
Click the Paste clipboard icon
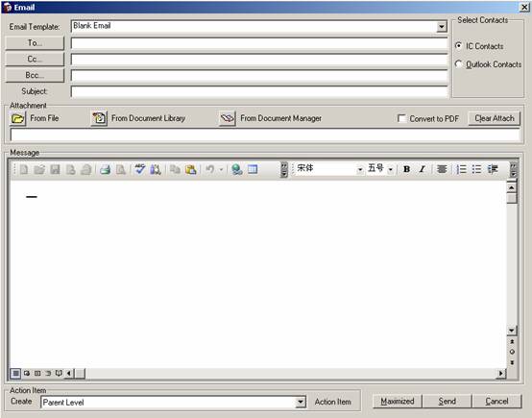pos(191,169)
